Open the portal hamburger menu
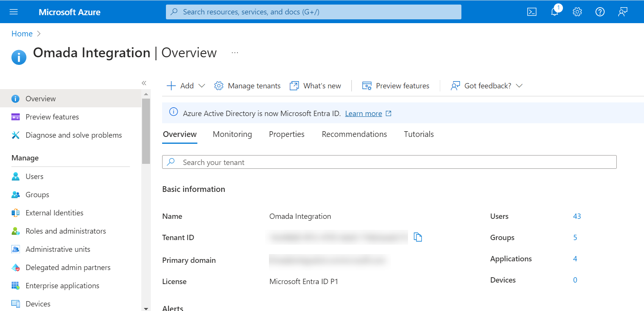This screenshot has height=311, width=644. [x=14, y=12]
